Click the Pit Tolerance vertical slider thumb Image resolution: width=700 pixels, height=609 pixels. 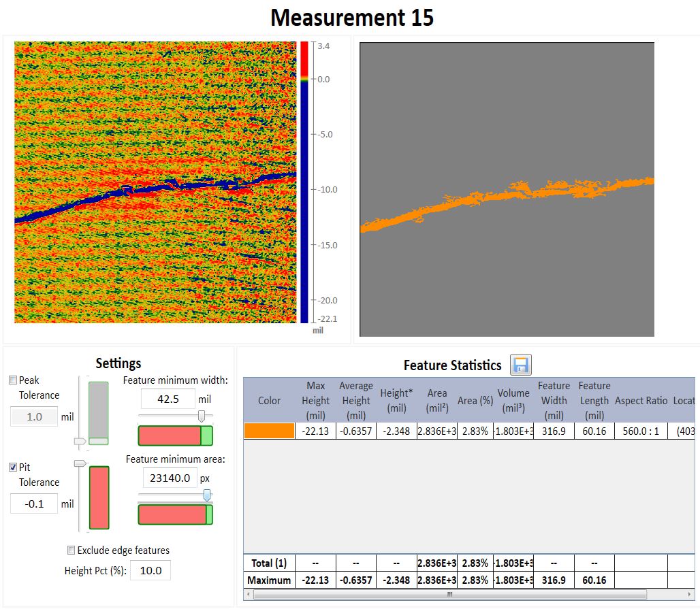click(x=80, y=463)
